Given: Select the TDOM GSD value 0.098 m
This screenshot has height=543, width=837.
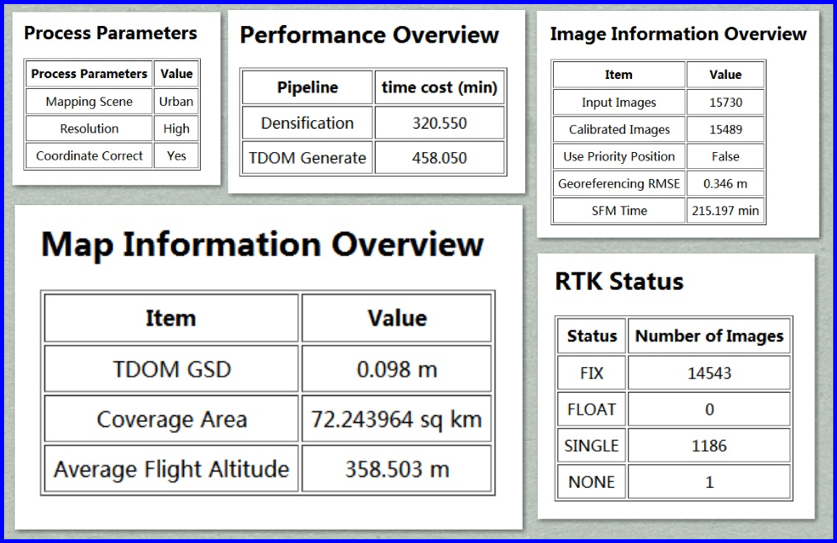Looking at the screenshot, I should click(397, 369).
